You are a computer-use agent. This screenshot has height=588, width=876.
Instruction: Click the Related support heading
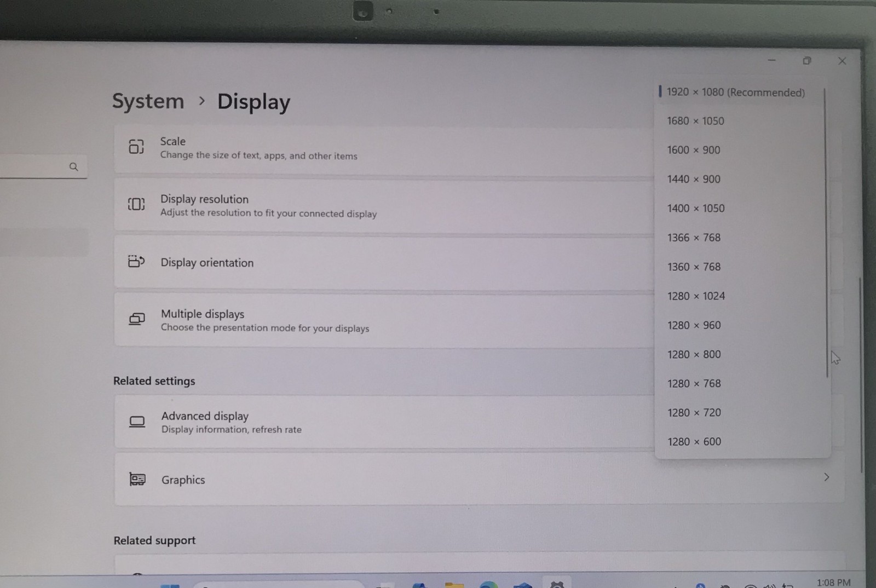154,540
